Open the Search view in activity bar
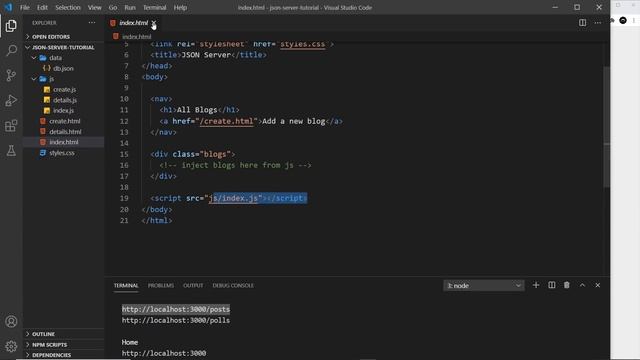The height and width of the screenshot is (360, 640). click(11, 51)
